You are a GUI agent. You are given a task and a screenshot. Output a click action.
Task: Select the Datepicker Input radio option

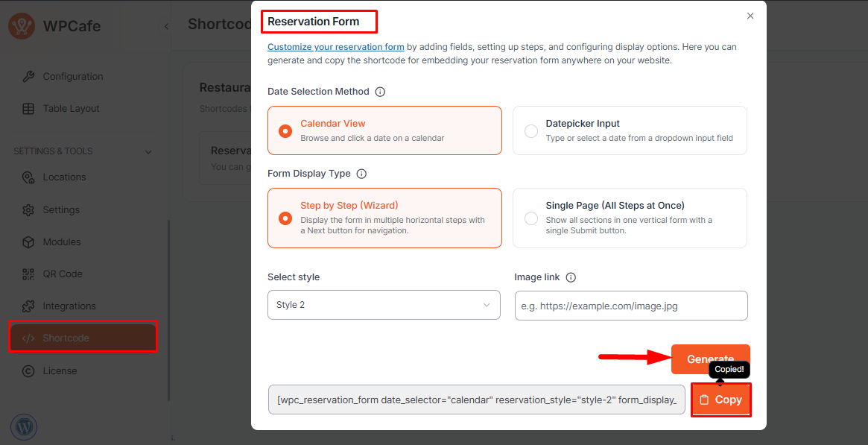[x=531, y=130]
